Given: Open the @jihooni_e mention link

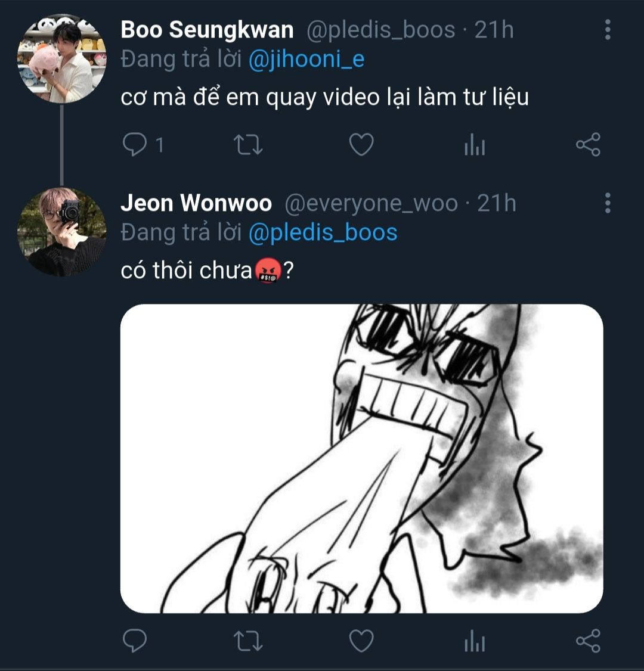Looking at the screenshot, I should pyautogui.click(x=306, y=60).
